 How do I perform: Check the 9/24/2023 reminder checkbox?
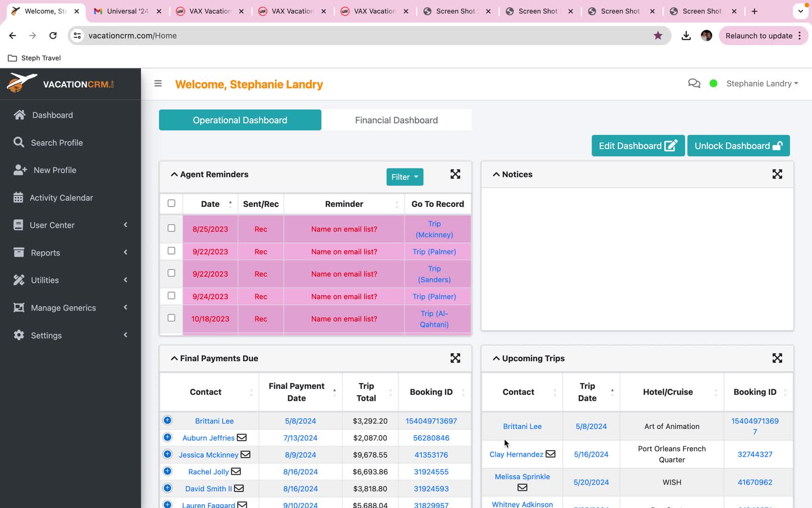pyautogui.click(x=172, y=295)
